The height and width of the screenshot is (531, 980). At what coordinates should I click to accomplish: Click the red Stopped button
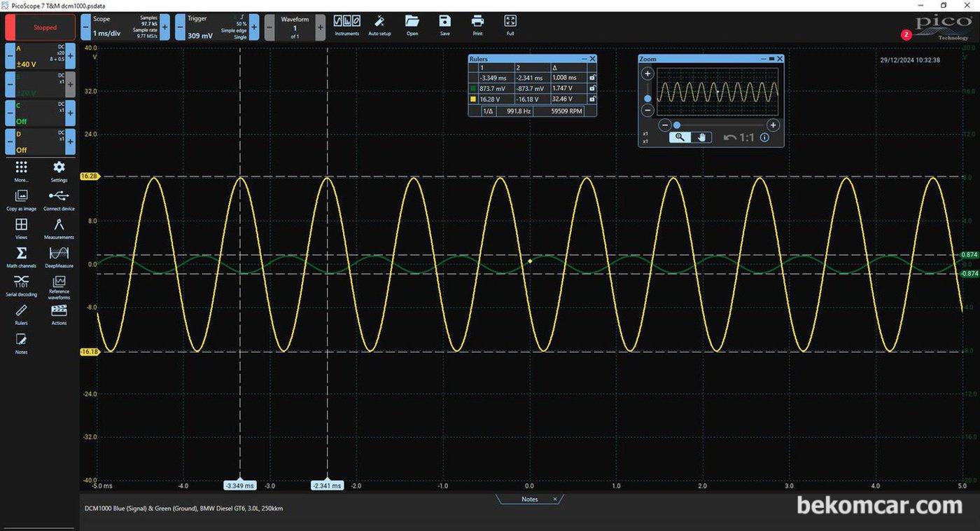click(41, 28)
